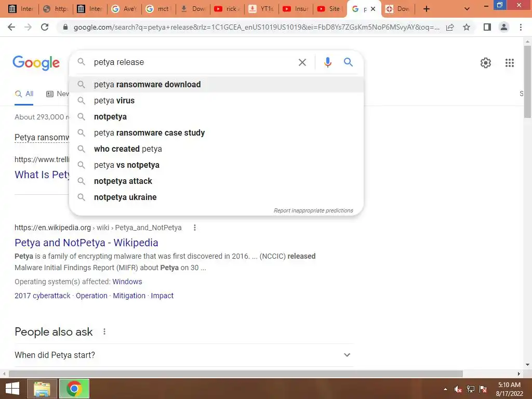Click 'Report inappropriate predictions' link
The height and width of the screenshot is (399, 532).
pyautogui.click(x=313, y=211)
